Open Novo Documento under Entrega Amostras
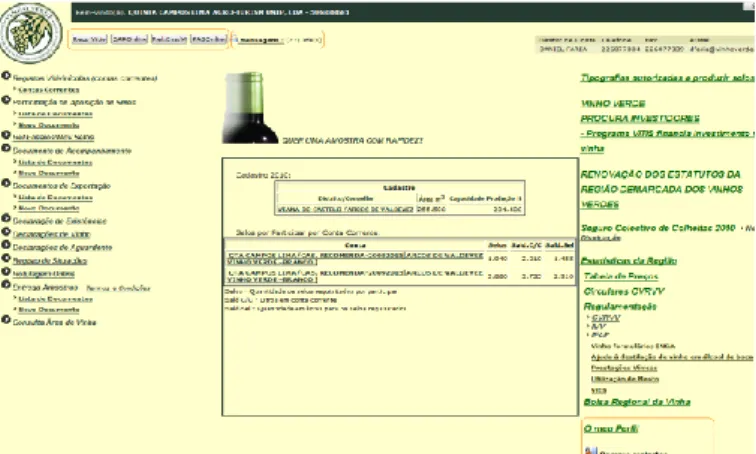756x454 pixels. pyautogui.click(x=49, y=310)
